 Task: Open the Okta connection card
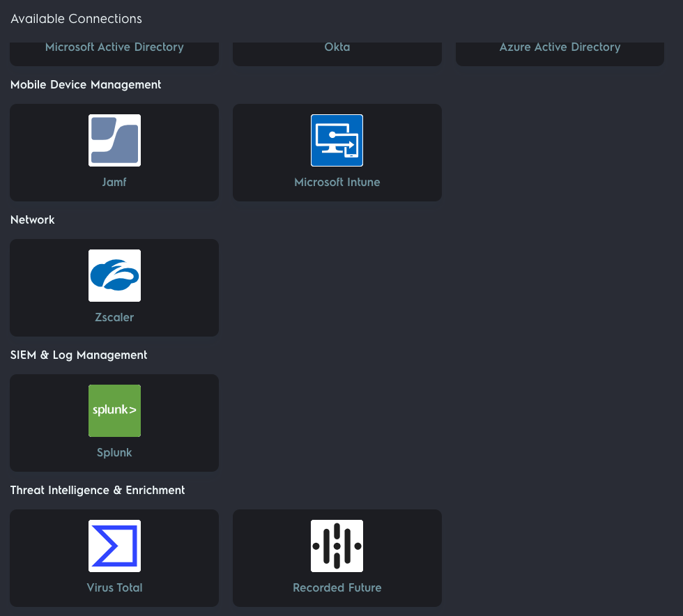coord(337,53)
